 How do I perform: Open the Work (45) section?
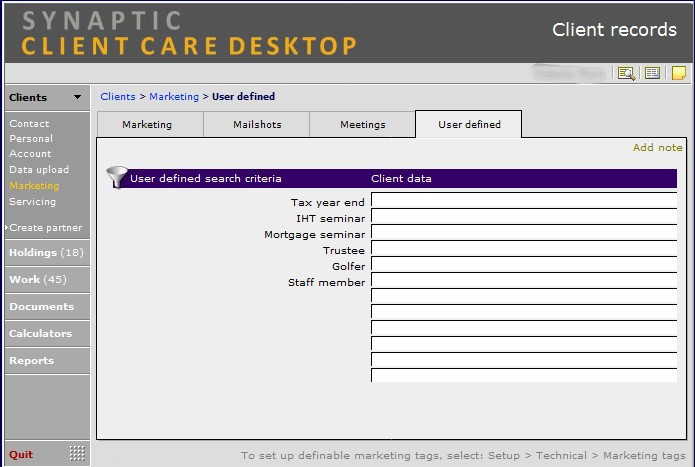(x=47, y=280)
